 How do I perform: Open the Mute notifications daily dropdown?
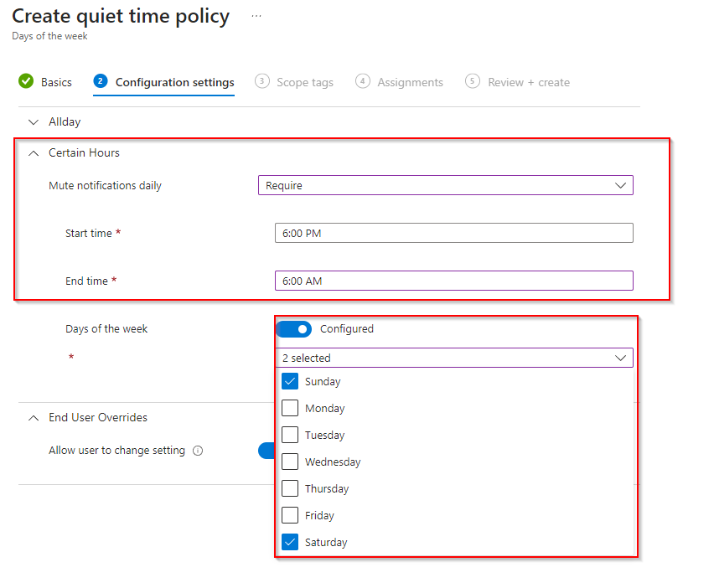tap(445, 185)
